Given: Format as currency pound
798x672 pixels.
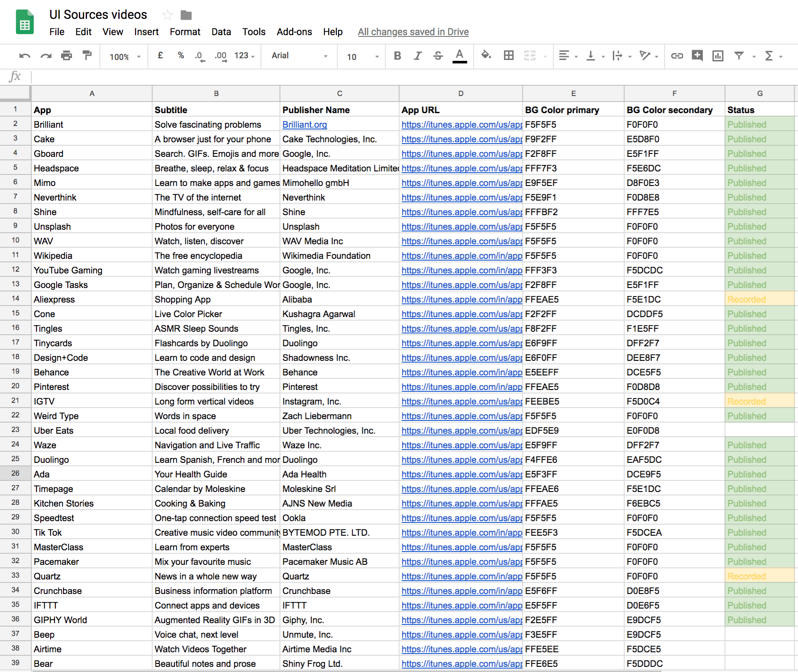Looking at the screenshot, I should point(160,55).
